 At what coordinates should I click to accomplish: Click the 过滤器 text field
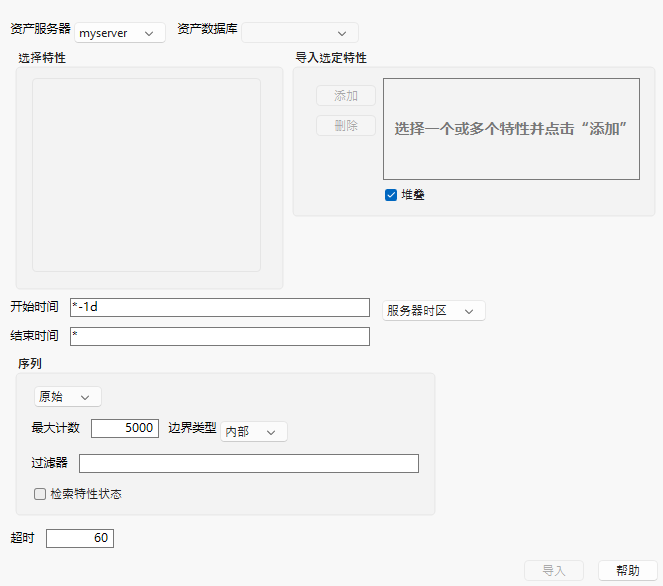[x=249, y=463]
